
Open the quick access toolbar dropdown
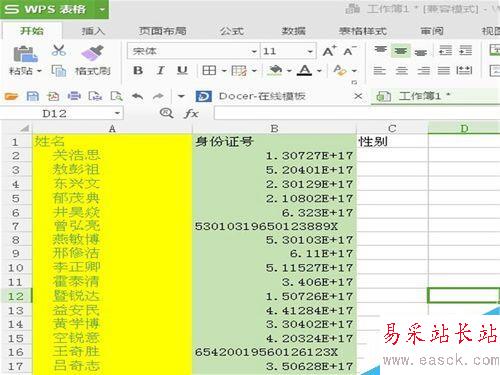(x=181, y=97)
